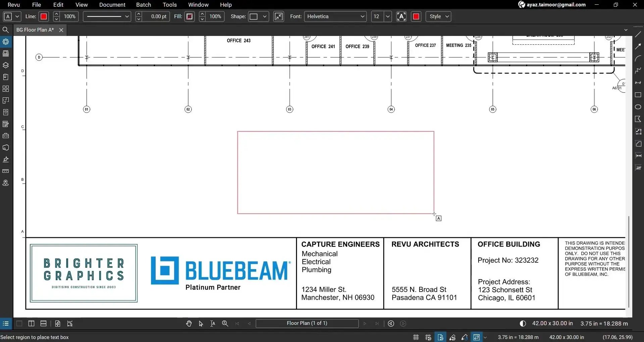Open font size selector set to 12
This screenshot has width=644, height=342.
381,16
